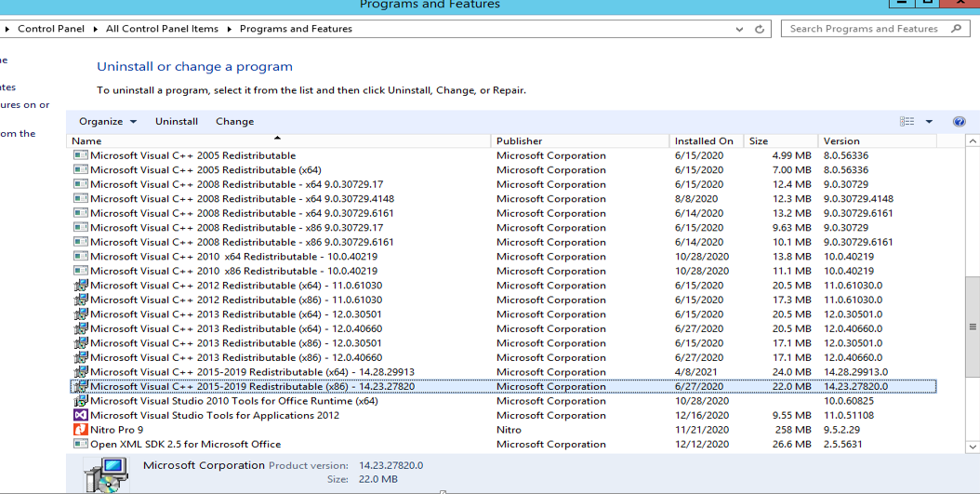Click Programs and Features breadcrumb
Image resolution: width=980 pixels, height=494 pixels.
pyautogui.click(x=296, y=29)
